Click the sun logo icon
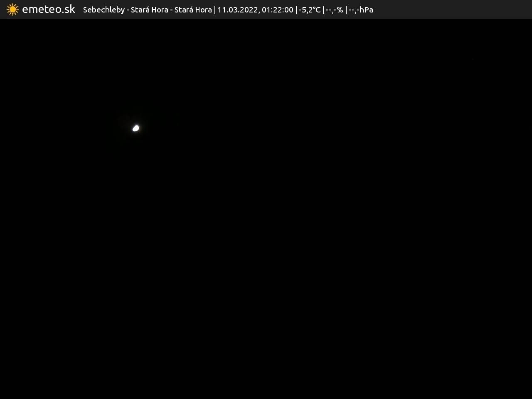Screen dimensions: 532x399 (12, 9)
